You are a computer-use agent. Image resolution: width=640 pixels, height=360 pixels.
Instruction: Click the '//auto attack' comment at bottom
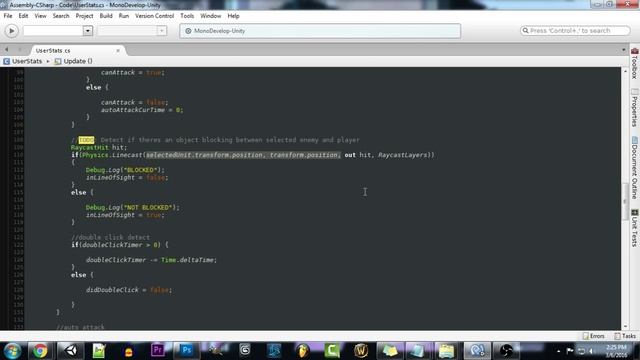(x=80, y=327)
